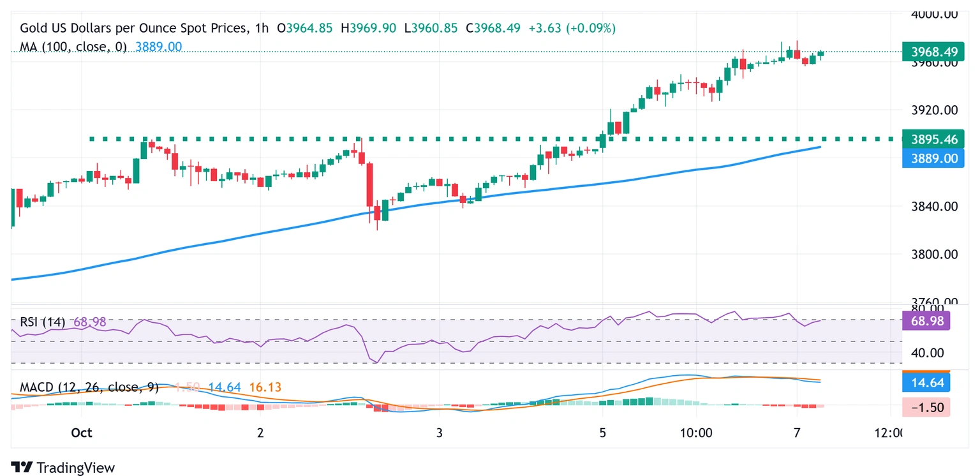Viewport: 980px width, 476px height.
Task: Click the 12:00 label on the time axis
Action: tap(888, 433)
